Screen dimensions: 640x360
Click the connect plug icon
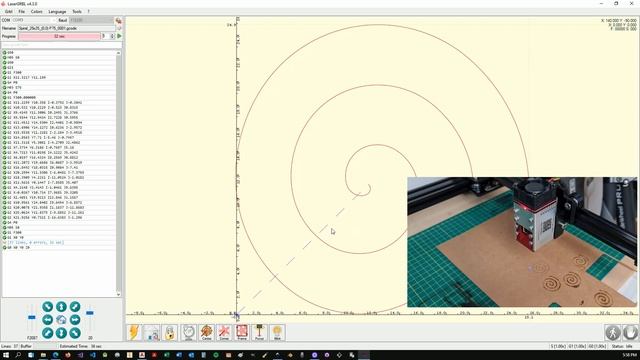coord(118,20)
